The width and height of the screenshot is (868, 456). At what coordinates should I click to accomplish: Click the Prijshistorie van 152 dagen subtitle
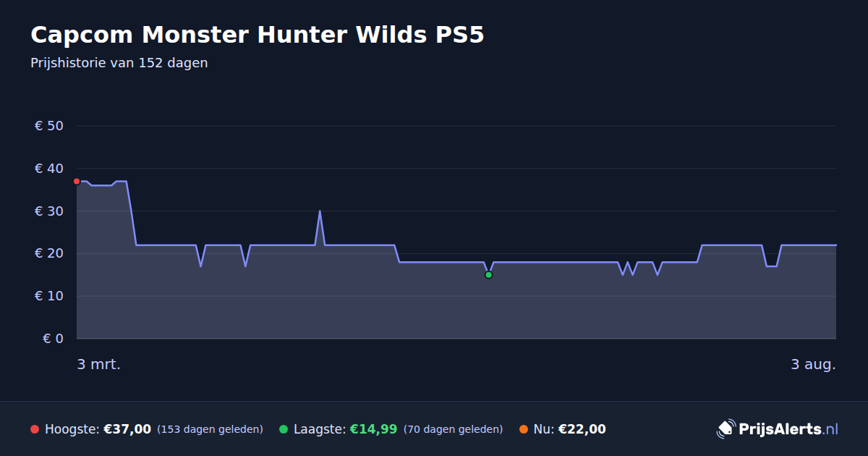(119, 63)
